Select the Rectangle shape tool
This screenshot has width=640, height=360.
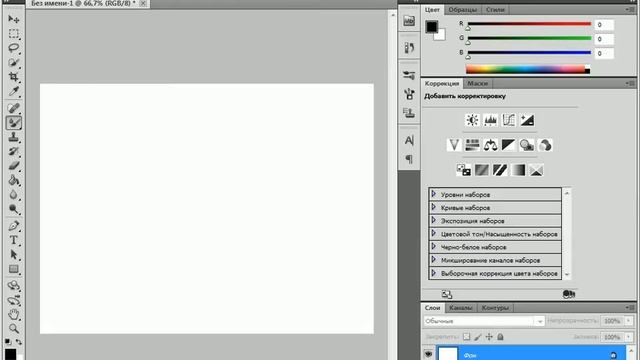pyautogui.click(x=13, y=269)
